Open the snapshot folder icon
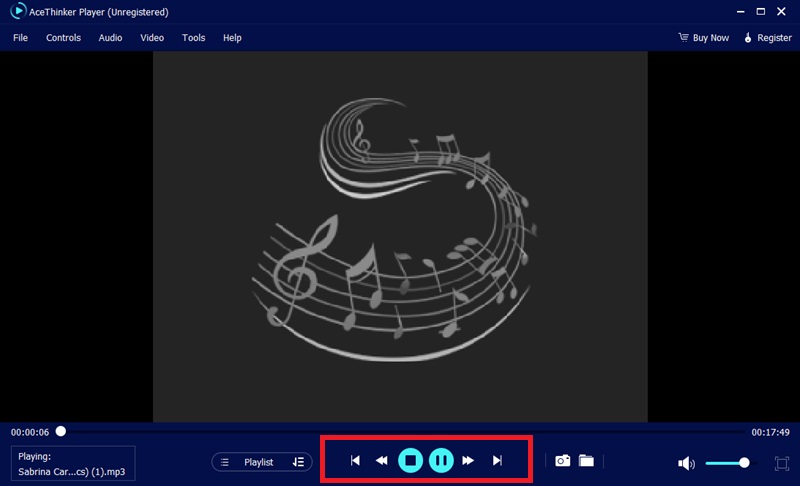Screen dimensions: 800x486 pyautogui.click(x=586, y=461)
